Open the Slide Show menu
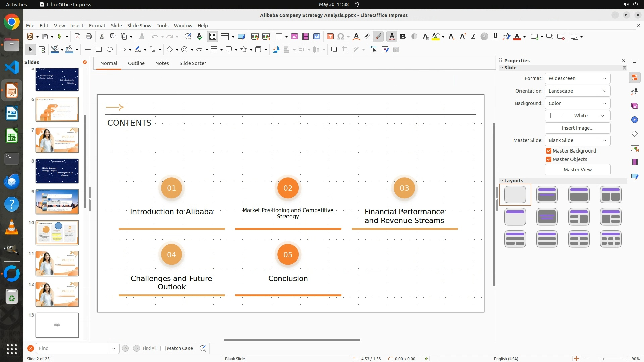The height and width of the screenshot is (362, 644). pyautogui.click(x=139, y=26)
